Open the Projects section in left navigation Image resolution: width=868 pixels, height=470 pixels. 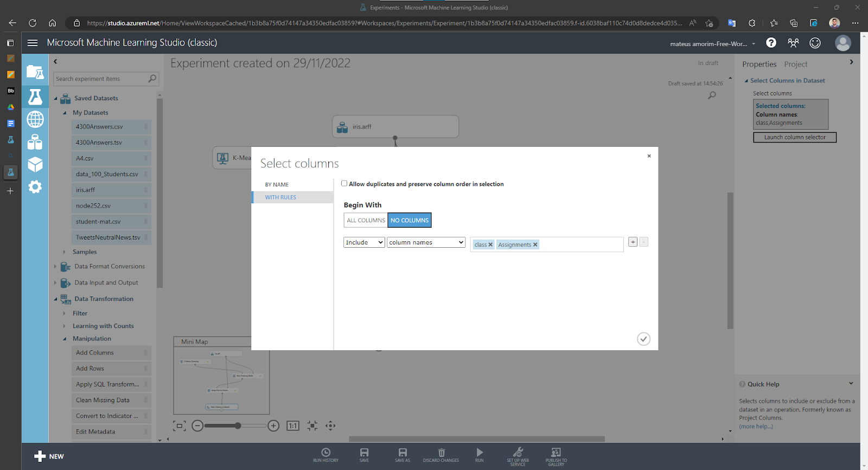click(35, 72)
